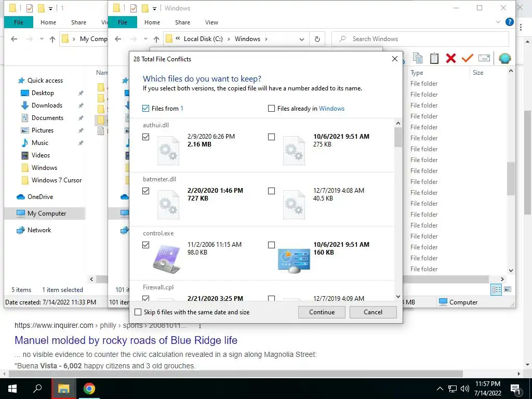
Task: Open taskbar search
Action: click(x=37, y=389)
